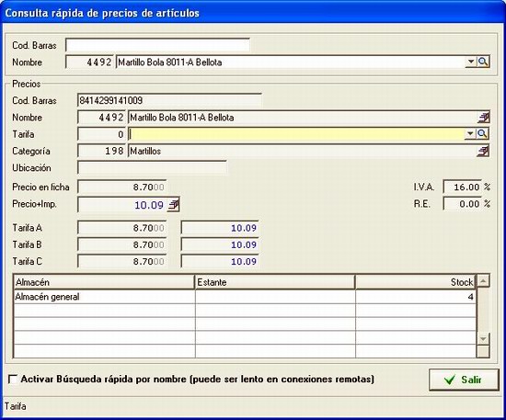506x420 pixels.
Task: Click the stock table scroll down arrow
Action: tap(483, 339)
